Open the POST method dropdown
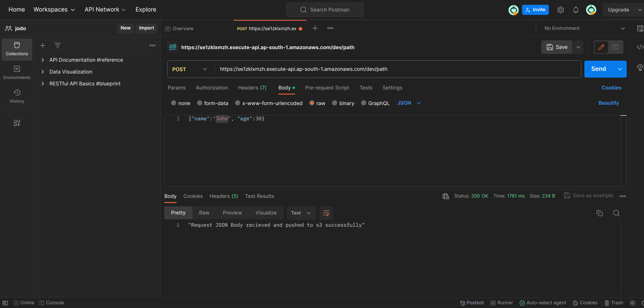 click(x=190, y=69)
